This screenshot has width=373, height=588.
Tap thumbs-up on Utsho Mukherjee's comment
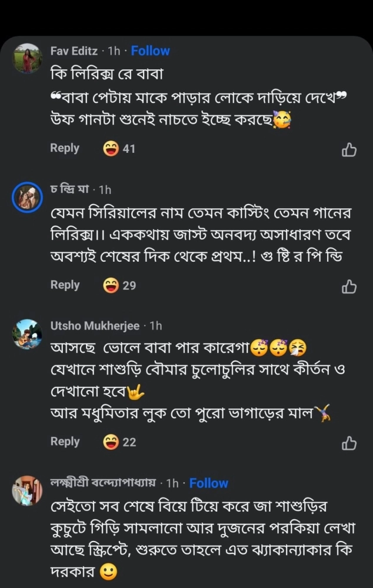(349, 443)
